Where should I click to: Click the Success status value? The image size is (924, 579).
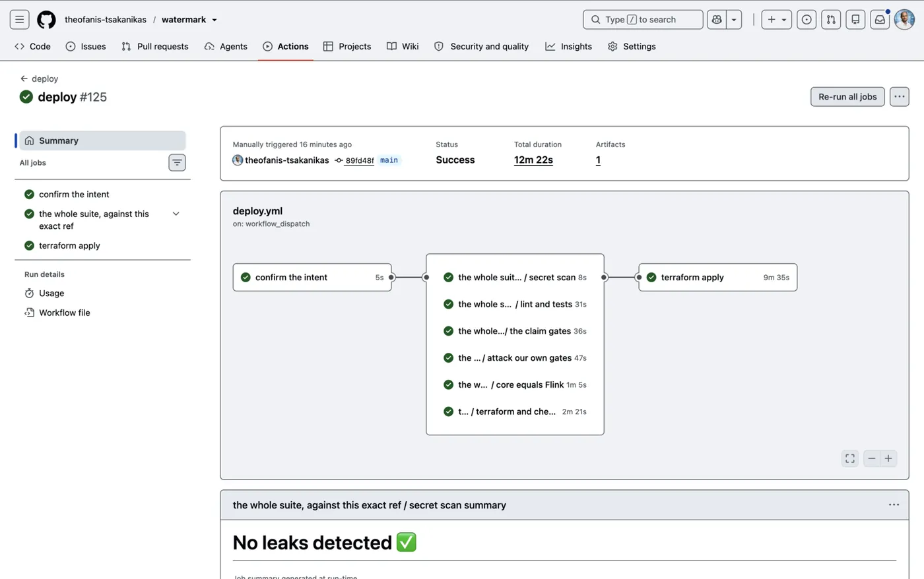455,160
